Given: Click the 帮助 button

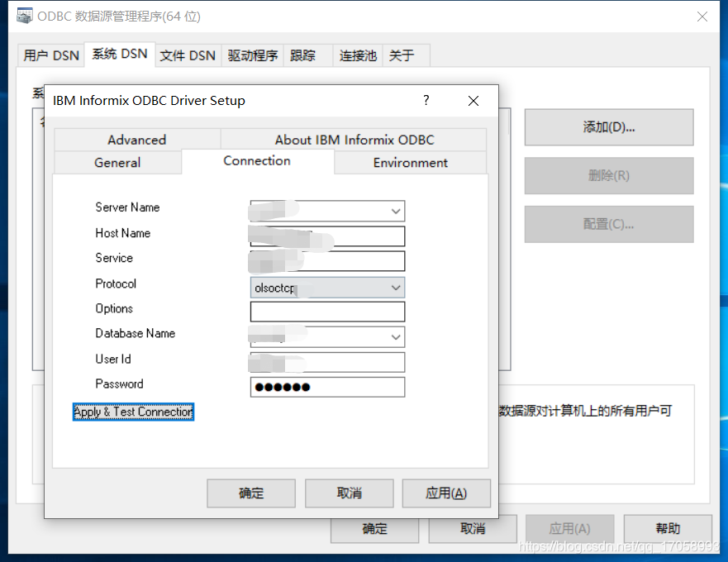Looking at the screenshot, I should (x=668, y=529).
